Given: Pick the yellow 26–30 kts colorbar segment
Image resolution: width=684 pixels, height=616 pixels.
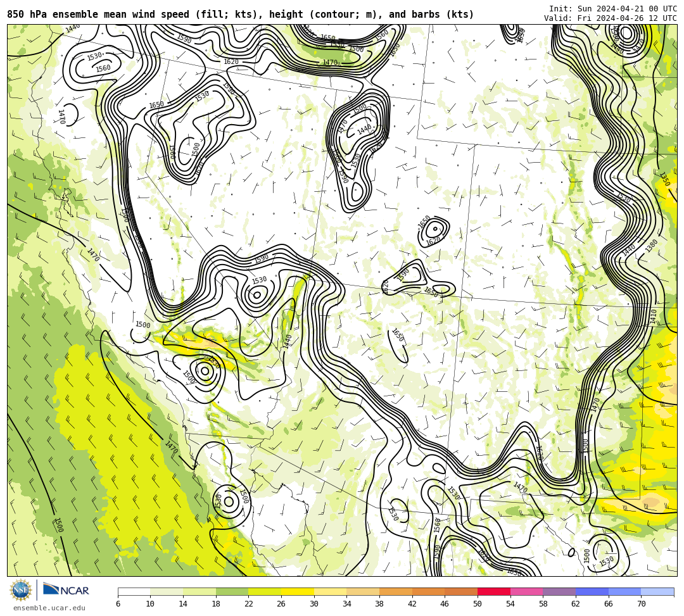Looking at the screenshot, I should (298, 591).
